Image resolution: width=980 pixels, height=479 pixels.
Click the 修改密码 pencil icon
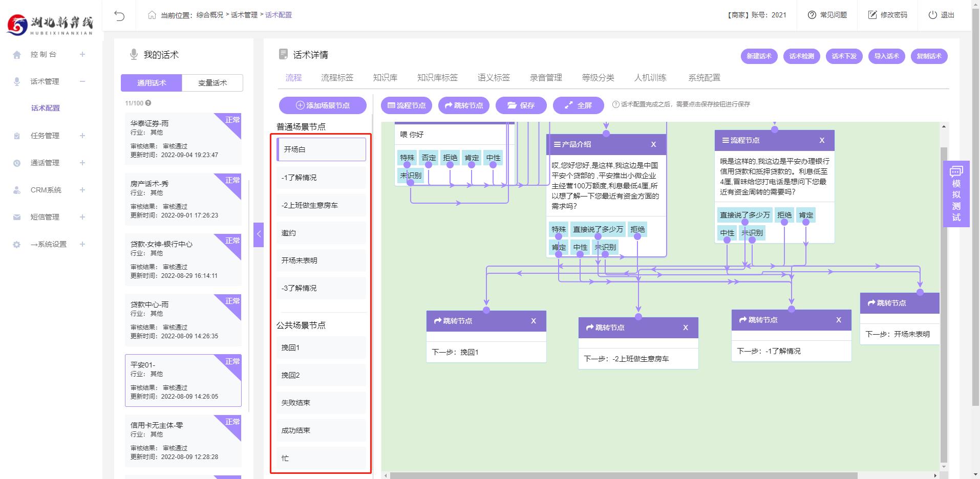tap(872, 15)
